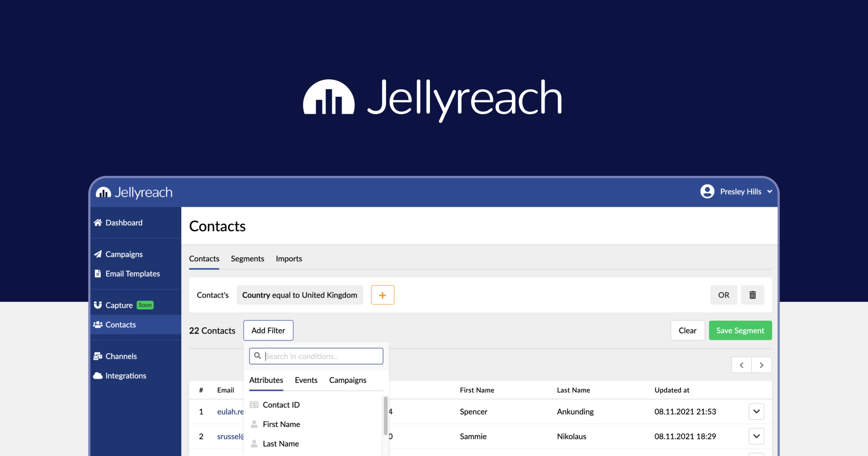Select the Events tab in filter popup
Image resolution: width=868 pixels, height=456 pixels.
pyautogui.click(x=306, y=380)
